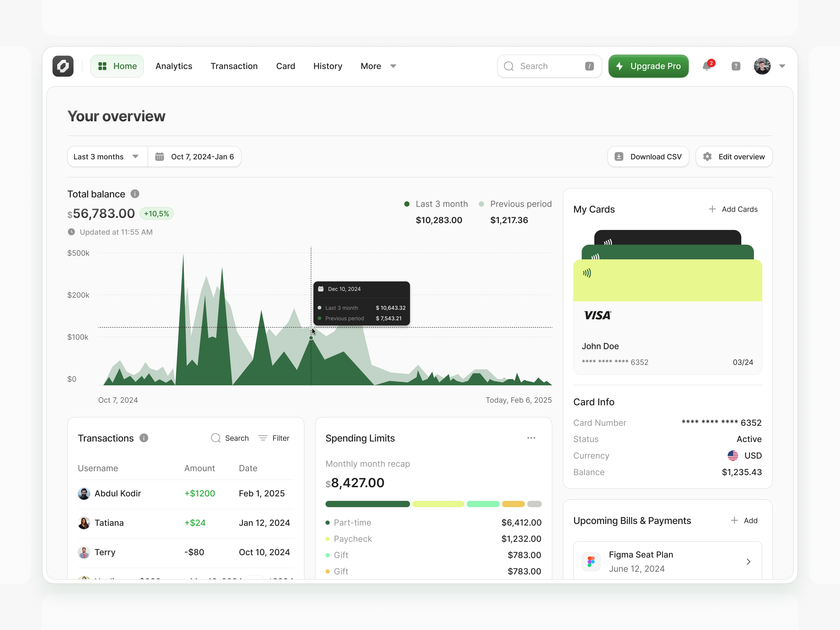
Task: Click the notification bell icon
Action: (707, 66)
